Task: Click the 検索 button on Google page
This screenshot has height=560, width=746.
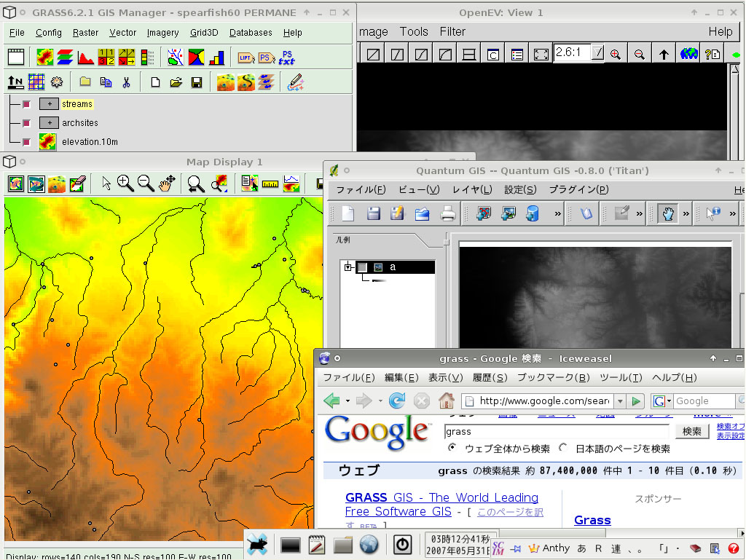Action: [692, 431]
